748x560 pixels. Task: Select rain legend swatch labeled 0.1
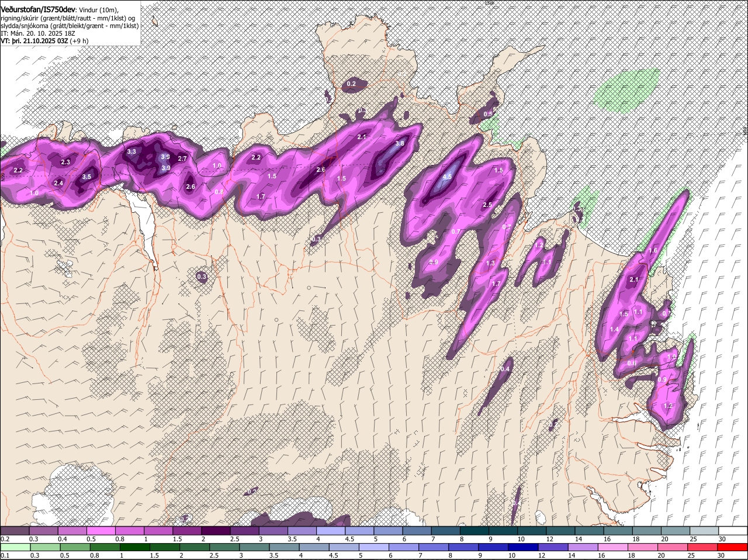[15, 547]
